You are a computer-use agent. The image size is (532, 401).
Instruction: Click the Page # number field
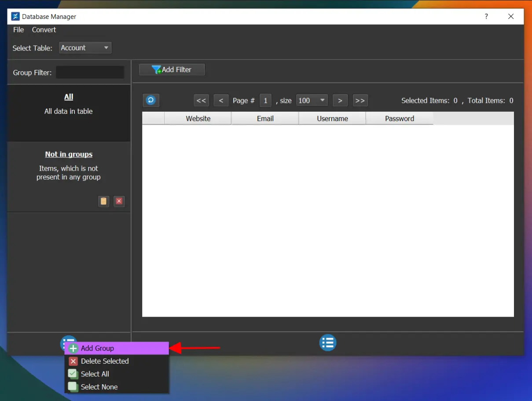pos(265,100)
